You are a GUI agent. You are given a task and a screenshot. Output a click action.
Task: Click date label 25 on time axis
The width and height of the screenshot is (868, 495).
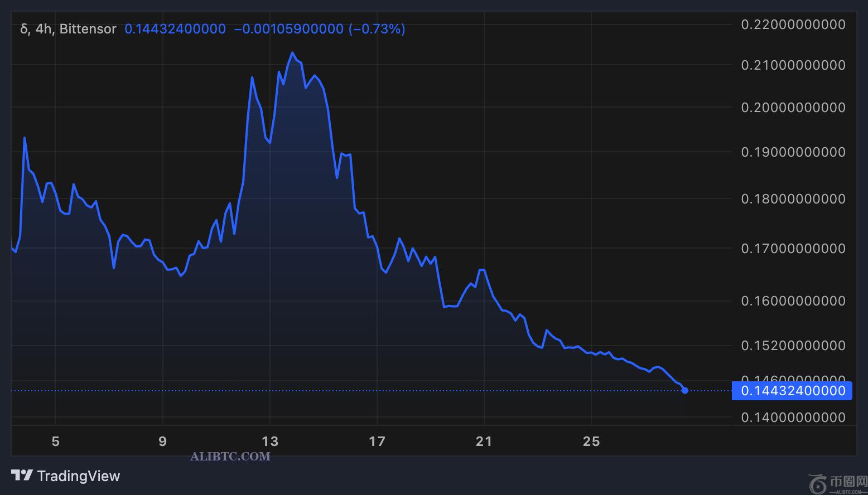click(591, 441)
